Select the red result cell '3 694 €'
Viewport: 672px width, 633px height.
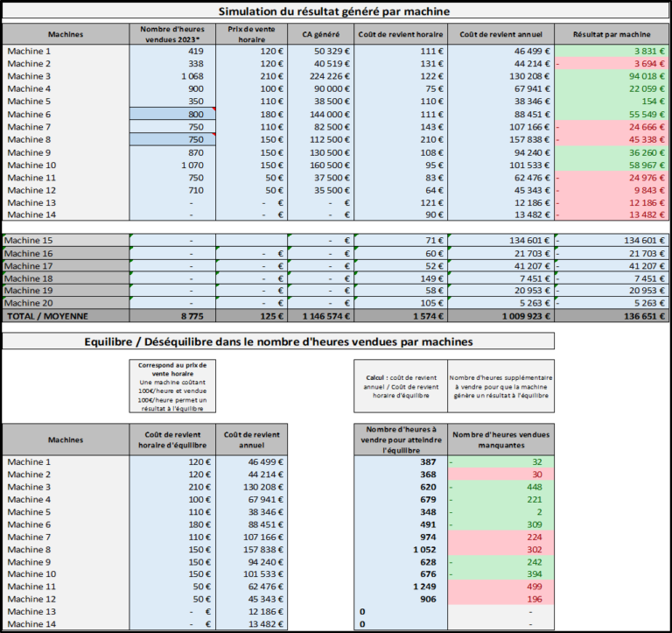pos(612,63)
